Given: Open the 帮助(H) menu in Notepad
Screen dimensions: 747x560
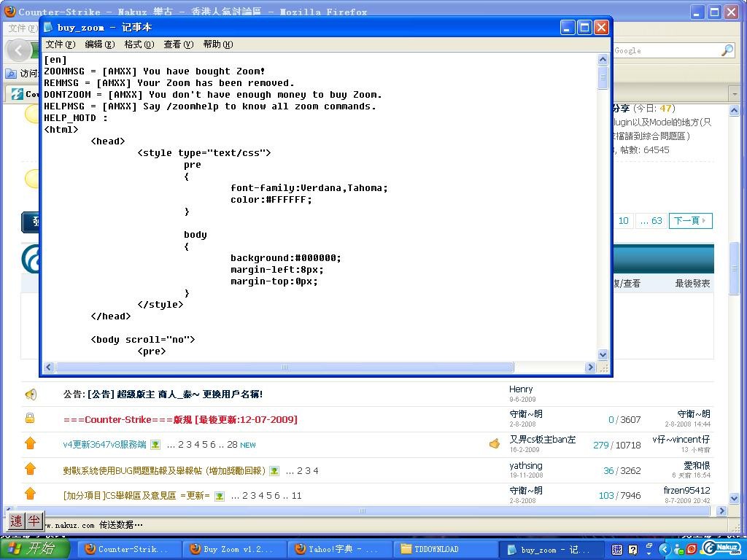Looking at the screenshot, I should click(218, 44).
